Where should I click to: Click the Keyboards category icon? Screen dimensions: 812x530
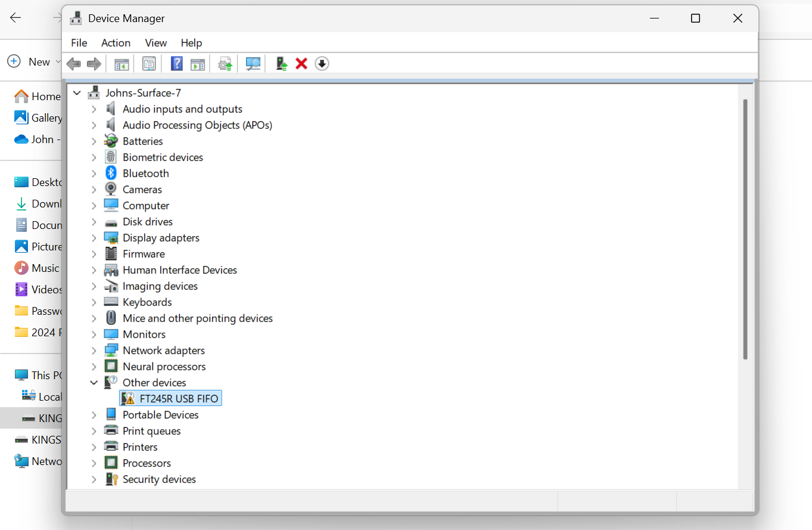[111, 302]
